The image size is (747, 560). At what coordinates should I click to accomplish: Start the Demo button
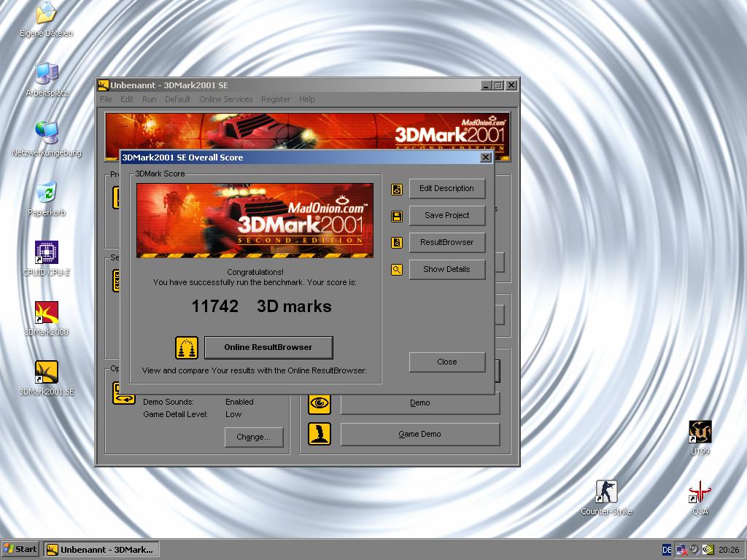[419, 402]
